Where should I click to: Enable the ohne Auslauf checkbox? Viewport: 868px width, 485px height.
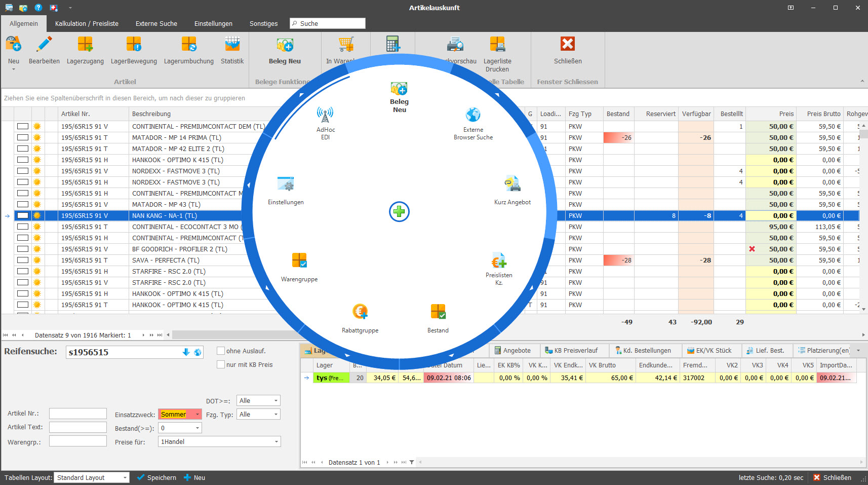(x=221, y=351)
